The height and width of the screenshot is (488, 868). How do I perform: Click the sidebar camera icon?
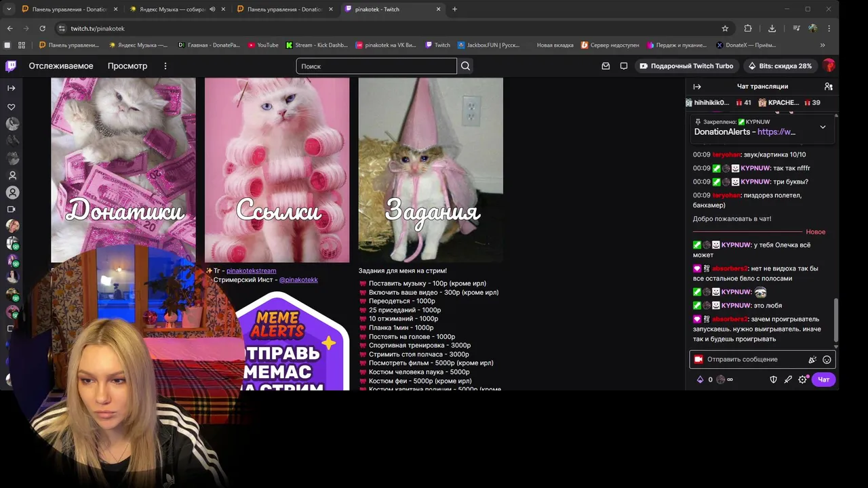pos(11,209)
